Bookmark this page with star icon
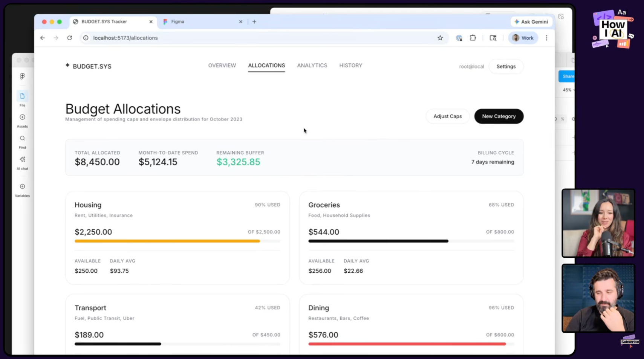 click(440, 38)
